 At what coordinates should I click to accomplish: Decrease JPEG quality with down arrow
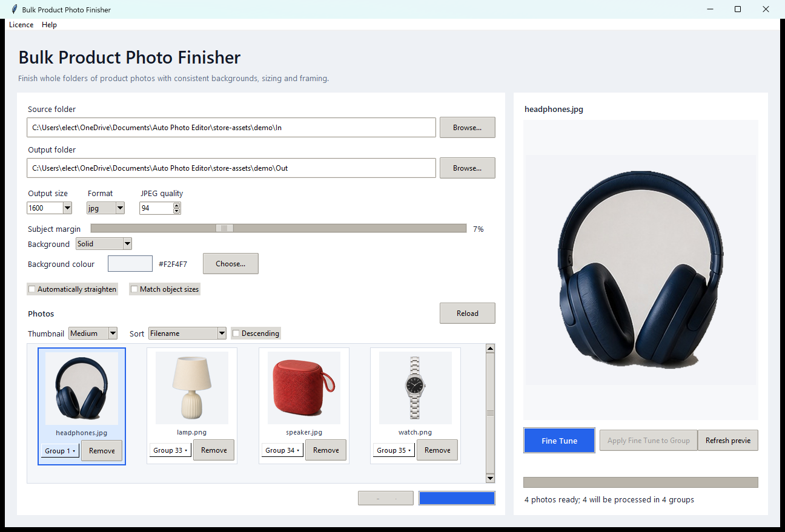177,211
